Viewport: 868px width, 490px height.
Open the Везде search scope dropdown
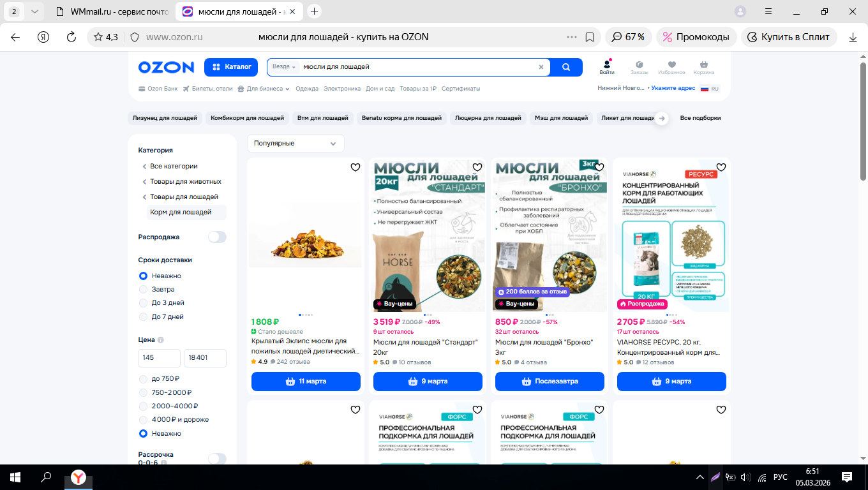[284, 67]
